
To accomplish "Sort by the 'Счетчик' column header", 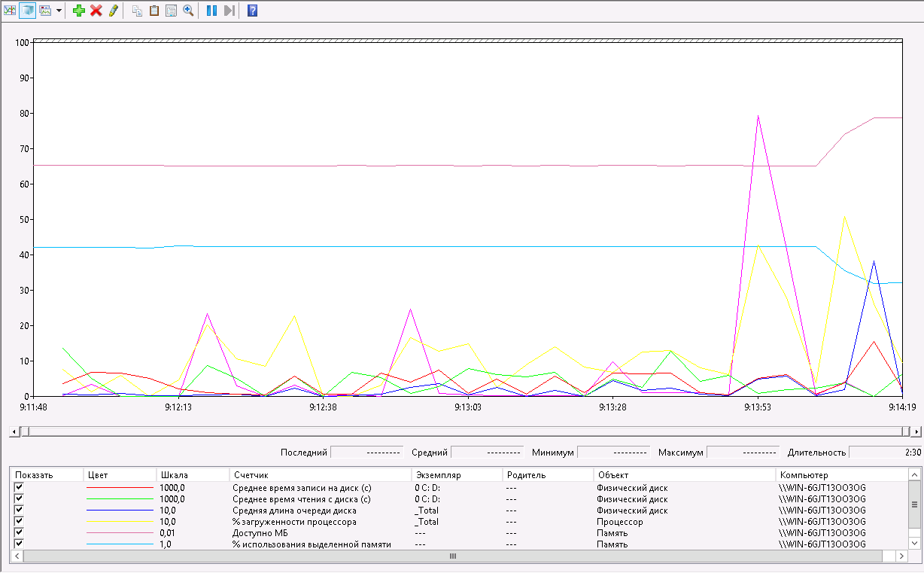I will [x=321, y=475].
